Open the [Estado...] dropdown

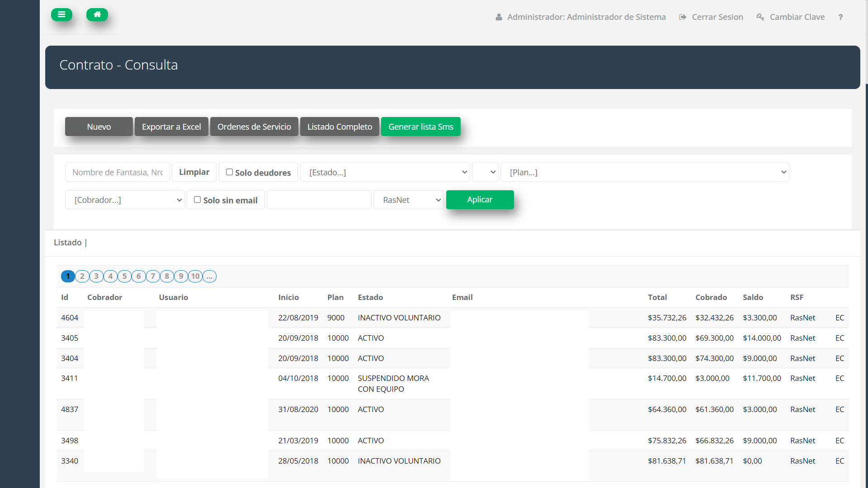(385, 172)
